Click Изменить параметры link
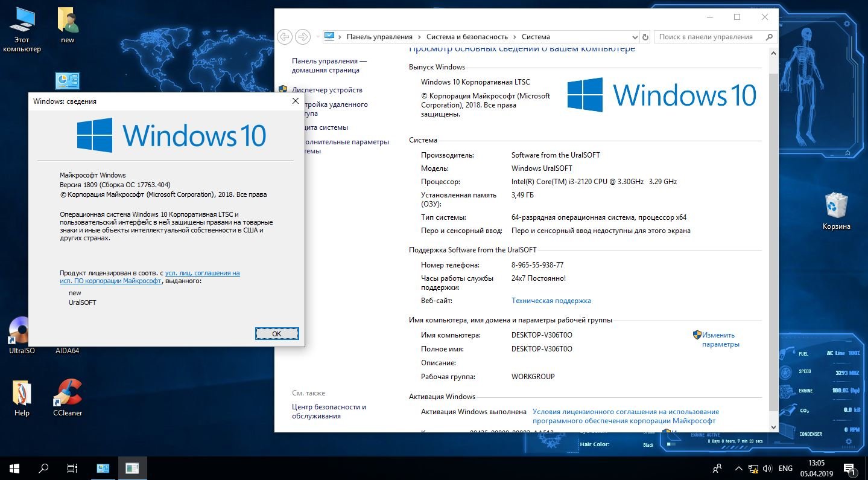This screenshot has width=868, height=480. click(x=721, y=339)
